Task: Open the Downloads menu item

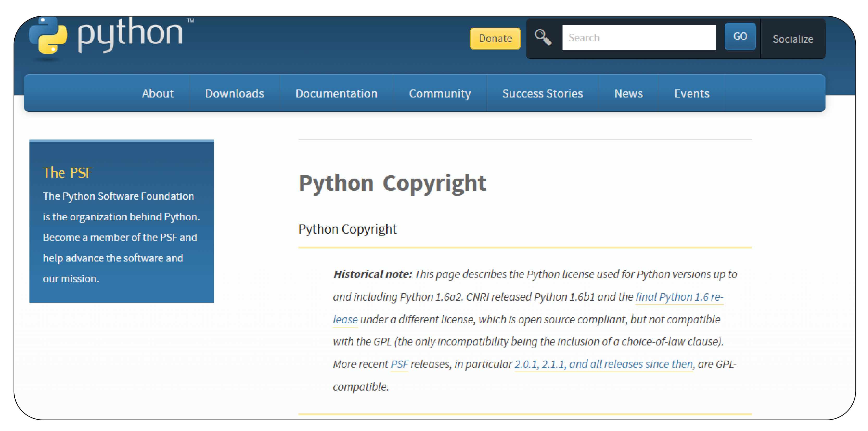Action: 235,93
